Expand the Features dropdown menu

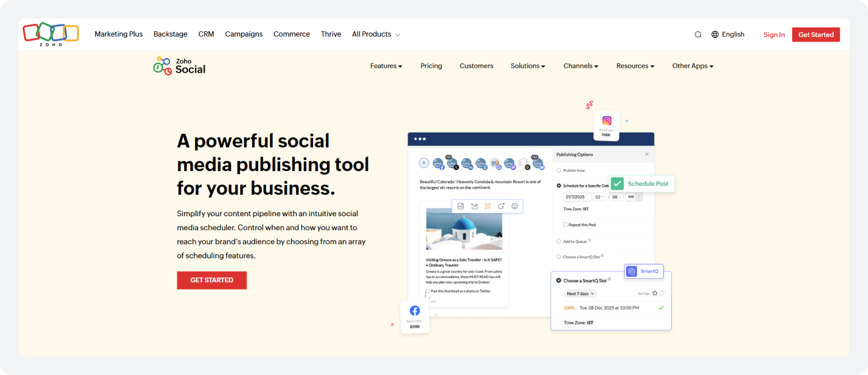pyautogui.click(x=386, y=66)
